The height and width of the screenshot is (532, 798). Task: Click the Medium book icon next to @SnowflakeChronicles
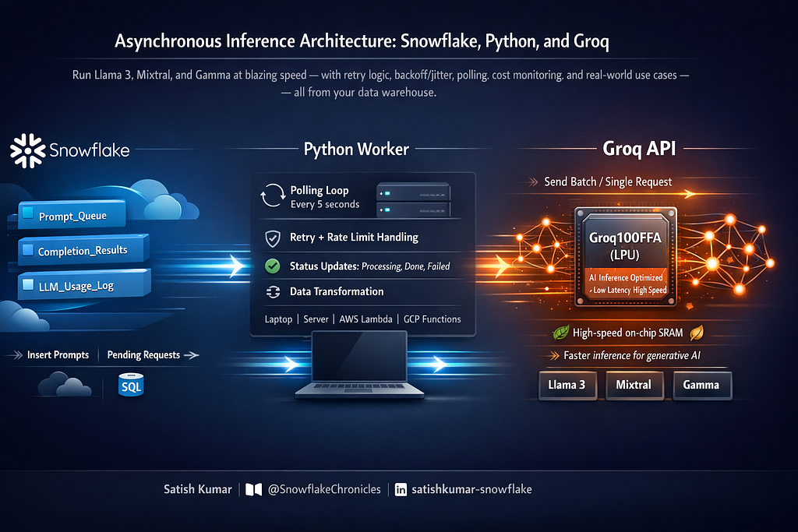tap(254, 489)
